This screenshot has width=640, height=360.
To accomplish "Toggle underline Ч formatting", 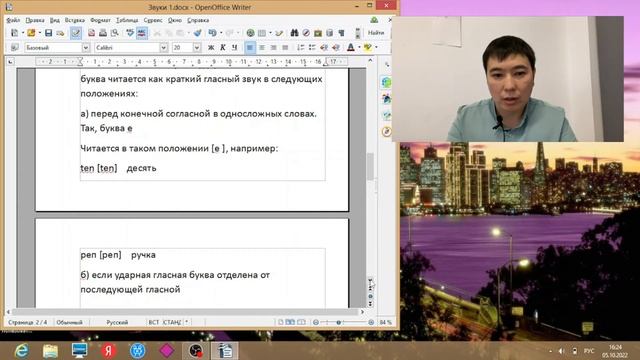I will pyautogui.click(x=235, y=48).
